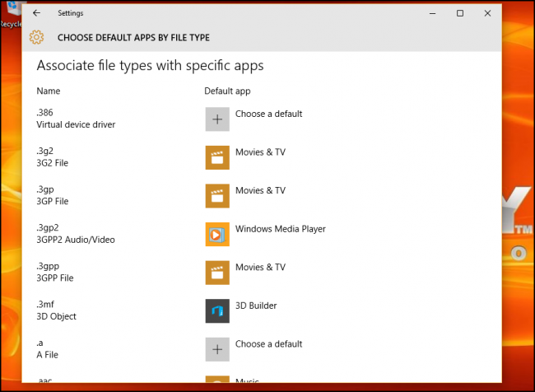Minimize the Settings window
The height and width of the screenshot is (392, 535).
click(x=432, y=13)
